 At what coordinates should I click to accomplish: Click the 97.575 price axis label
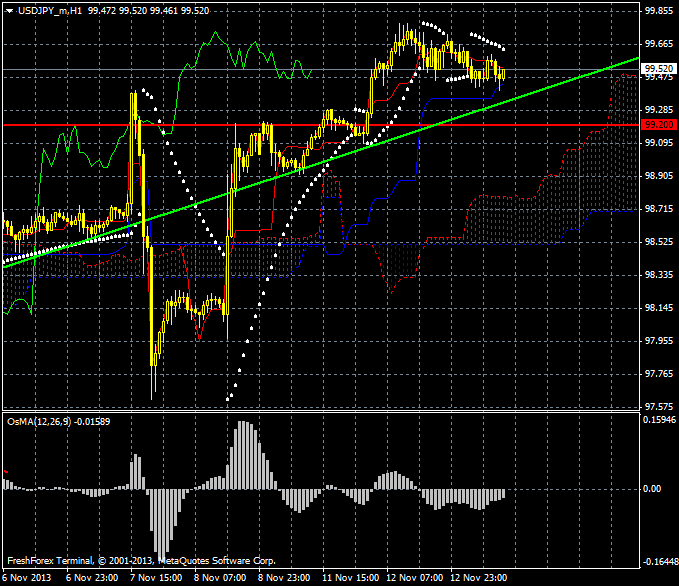(658, 407)
